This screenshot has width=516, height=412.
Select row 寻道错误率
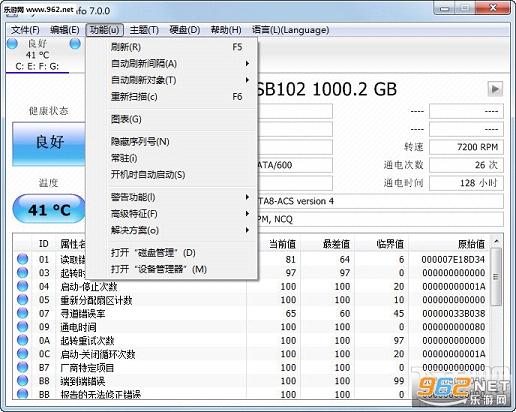point(253,313)
